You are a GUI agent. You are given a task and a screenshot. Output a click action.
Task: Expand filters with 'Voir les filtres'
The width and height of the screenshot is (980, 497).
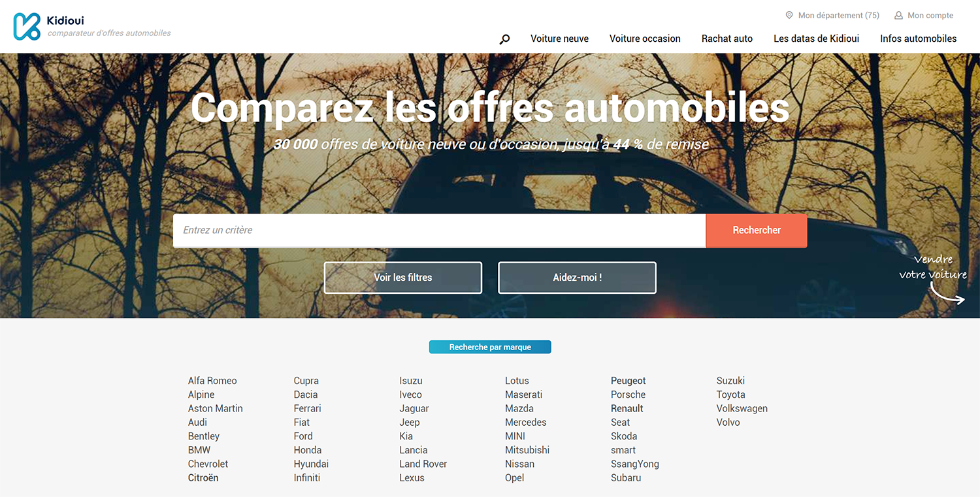click(403, 278)
